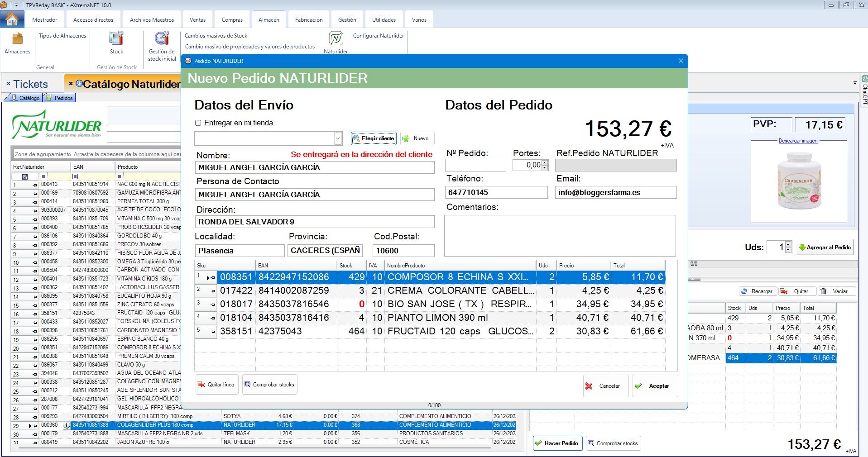Click Recargar refresh button
This screenshot has width=868, height=457.
757,291
